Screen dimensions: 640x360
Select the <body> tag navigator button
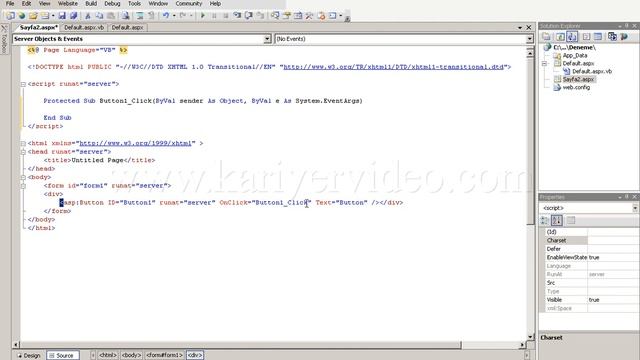coord(131,356)
